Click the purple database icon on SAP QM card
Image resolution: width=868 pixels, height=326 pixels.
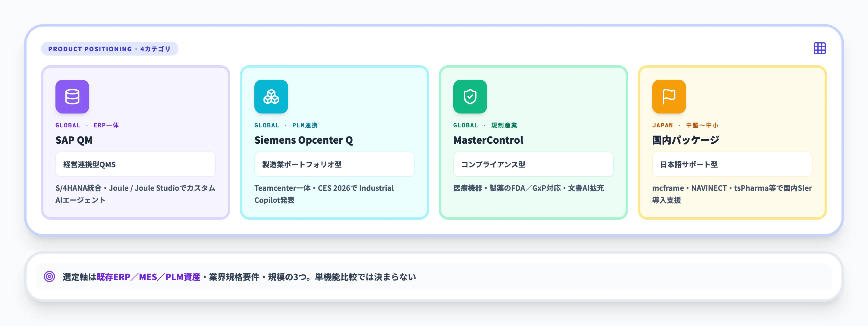tap(72, 97)
